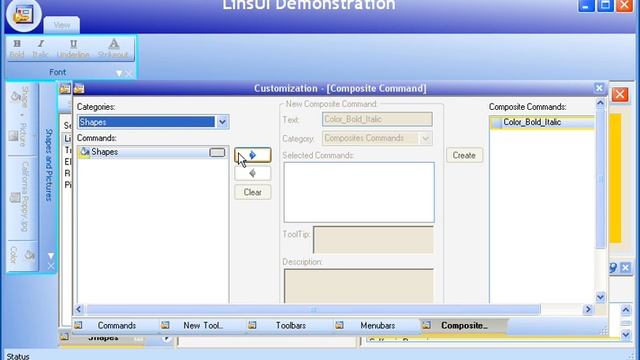
Task: Close the Shapes and Pictures toolbar
Action: coord(51,266)
